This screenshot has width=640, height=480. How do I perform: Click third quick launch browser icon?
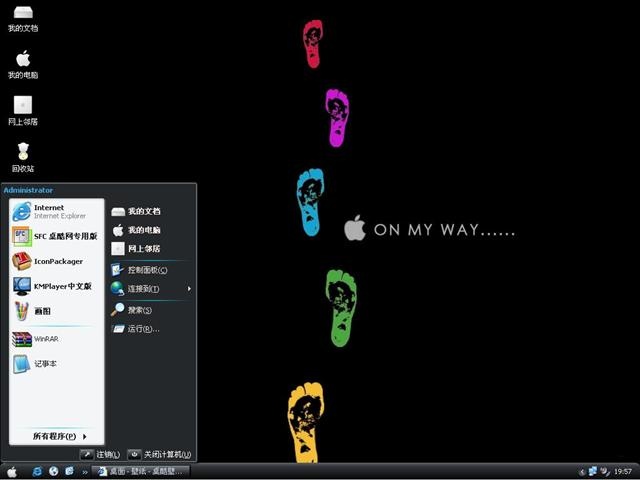[69, 471]
